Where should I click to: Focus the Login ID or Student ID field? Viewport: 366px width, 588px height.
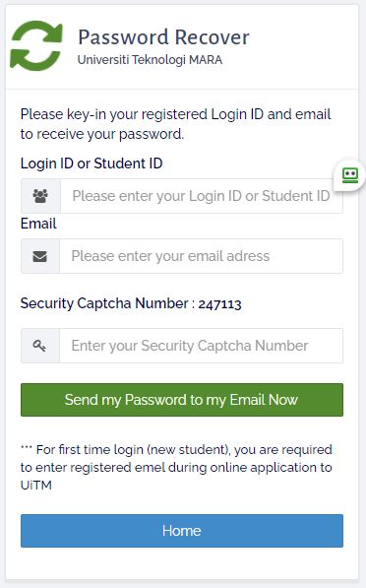202,196
